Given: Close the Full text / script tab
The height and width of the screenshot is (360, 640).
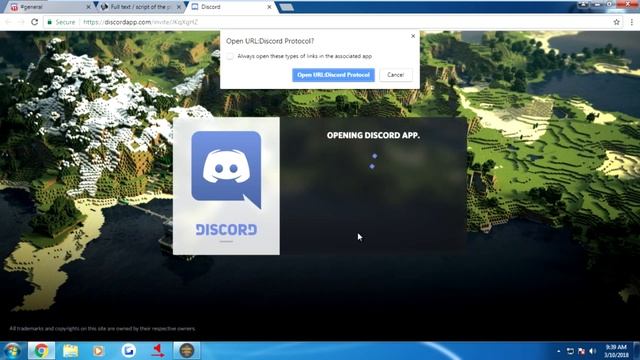Looking at the screenshot, I should click(179, 7).
